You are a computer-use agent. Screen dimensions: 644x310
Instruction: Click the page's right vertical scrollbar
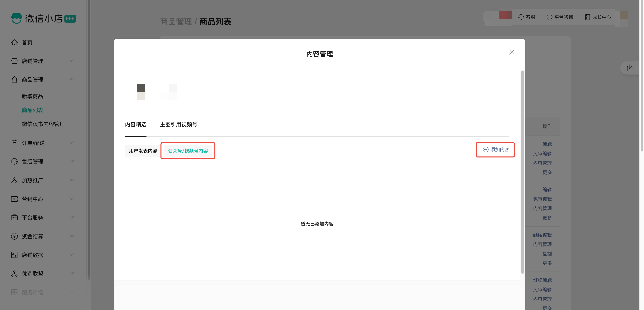point(641,76)
